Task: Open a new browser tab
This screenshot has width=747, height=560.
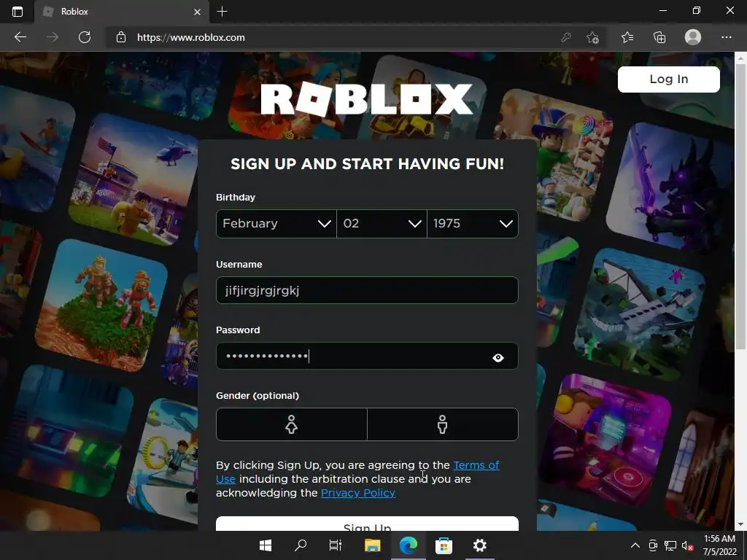Action: (x=222, y=12)
